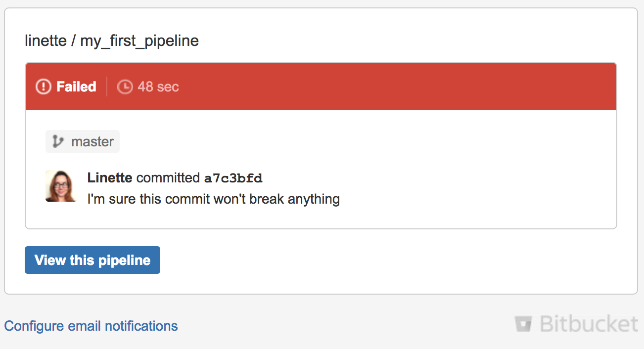
Task: Click the View this pipeline button
Action: click(92, 260)
